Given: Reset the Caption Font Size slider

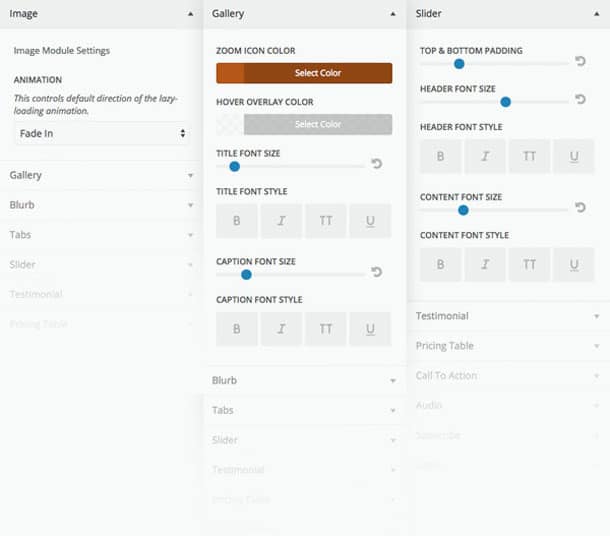Looking at the screenshot, I should (x=376, y=272).
